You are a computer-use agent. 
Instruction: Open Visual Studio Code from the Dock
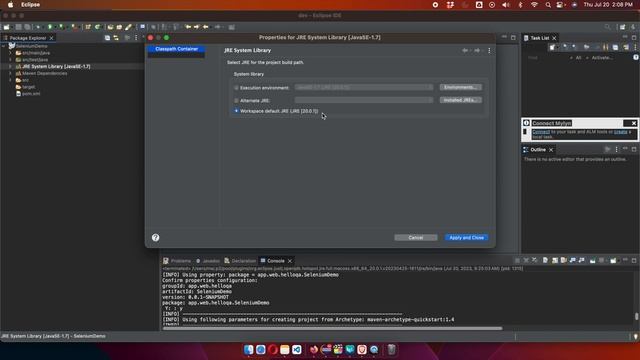tap(297, 349)
